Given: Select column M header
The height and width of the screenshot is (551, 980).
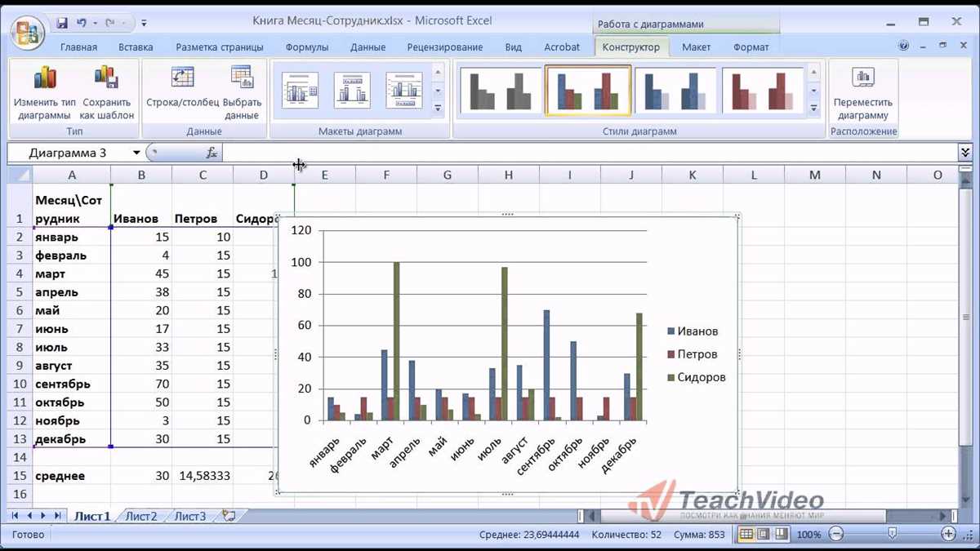Looking at the screenshot, I should click(815, 175).
